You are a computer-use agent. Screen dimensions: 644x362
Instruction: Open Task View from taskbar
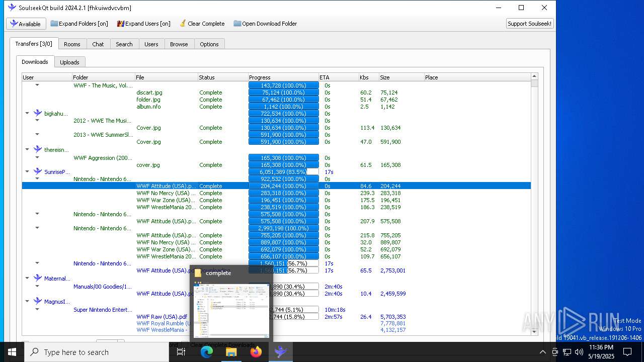click(x=181, y=352)
